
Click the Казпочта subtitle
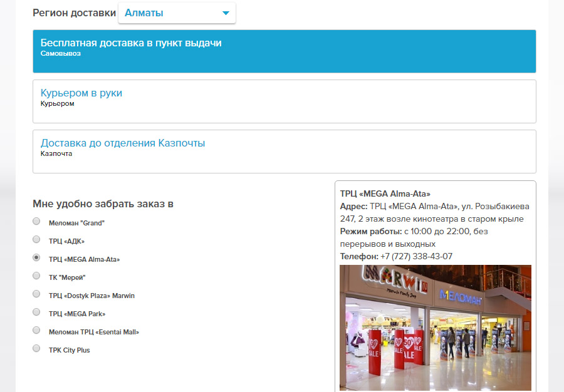[56, 154]
